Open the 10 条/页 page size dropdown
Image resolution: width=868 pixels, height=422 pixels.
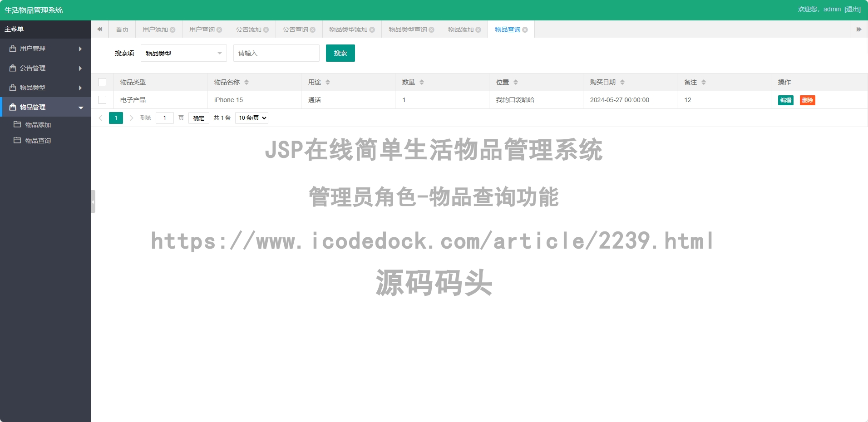pyautogui.click(x=252, y=118)
